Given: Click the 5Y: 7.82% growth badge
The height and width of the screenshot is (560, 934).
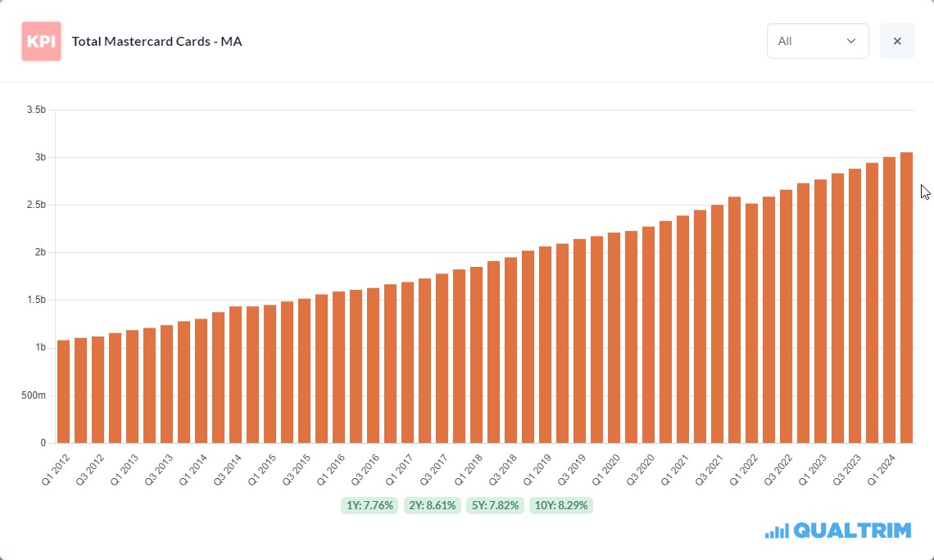Looking at the screenshot, I should click(495, 505).
